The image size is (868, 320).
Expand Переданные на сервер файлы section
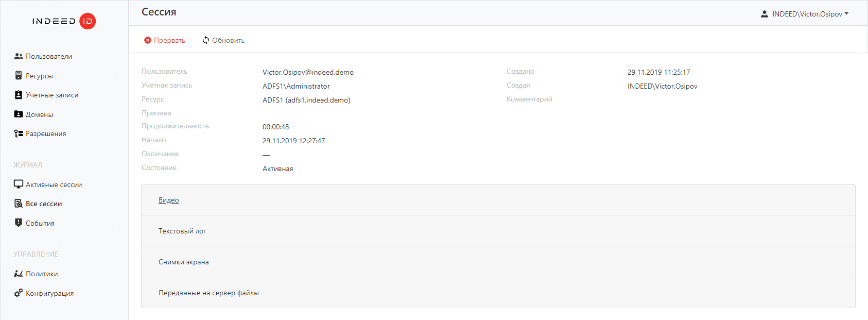pyautogui.click(x=209, y=293)
